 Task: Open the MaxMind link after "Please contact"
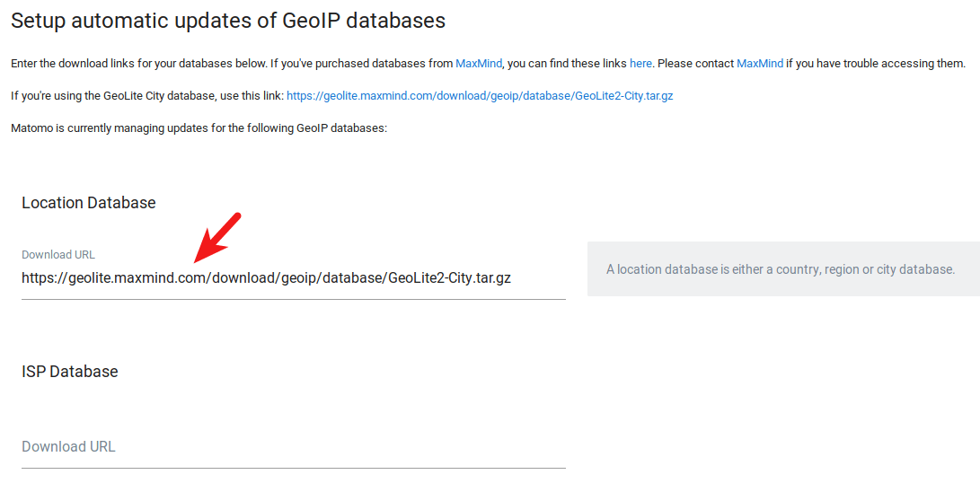click(x=760, y=64)
